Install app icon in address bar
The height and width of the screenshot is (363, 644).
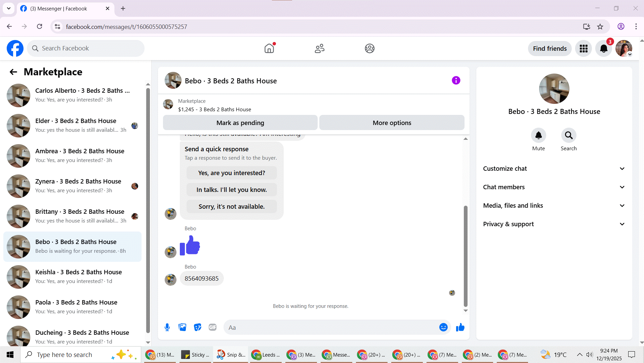(x=587, y=27)
